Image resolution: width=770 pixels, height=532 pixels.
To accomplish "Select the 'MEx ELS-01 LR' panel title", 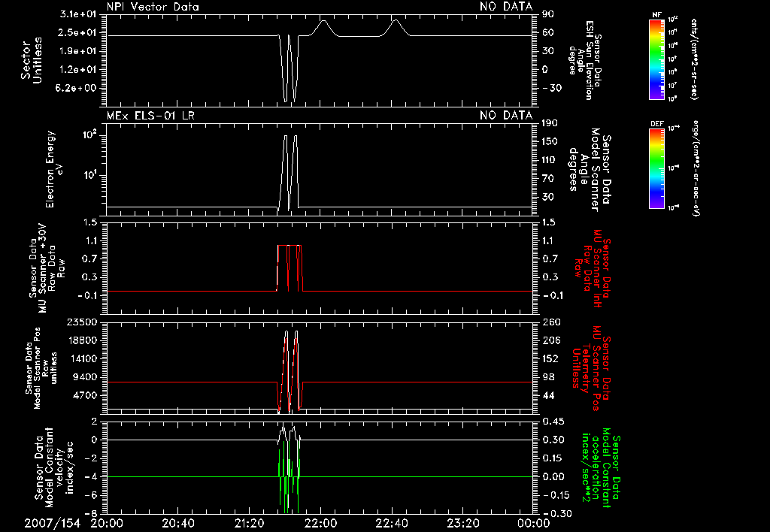I will [150, 116].
